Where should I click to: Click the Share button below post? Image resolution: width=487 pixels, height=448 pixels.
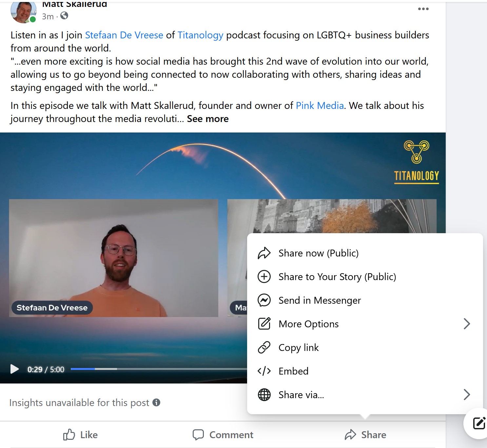click(365, 435)
